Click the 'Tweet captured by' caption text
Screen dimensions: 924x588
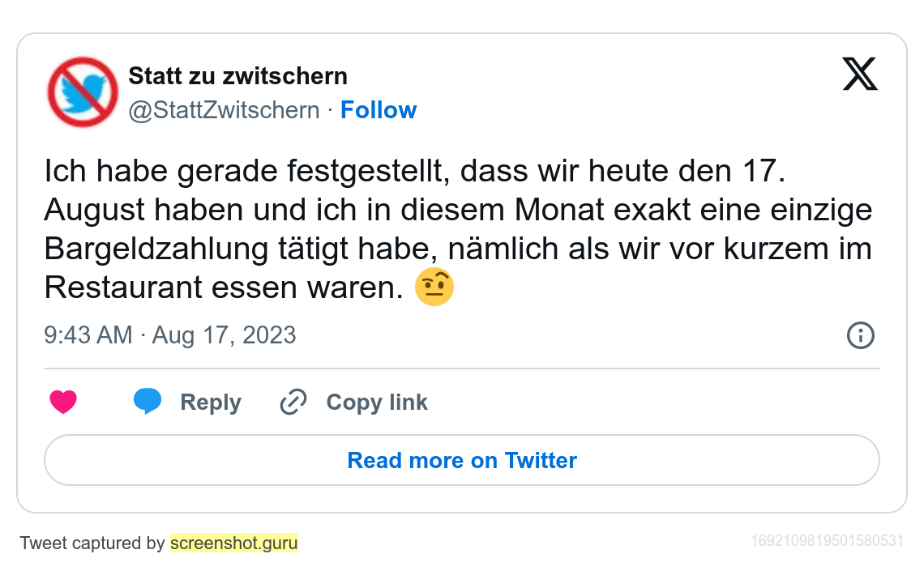(92, 543)
